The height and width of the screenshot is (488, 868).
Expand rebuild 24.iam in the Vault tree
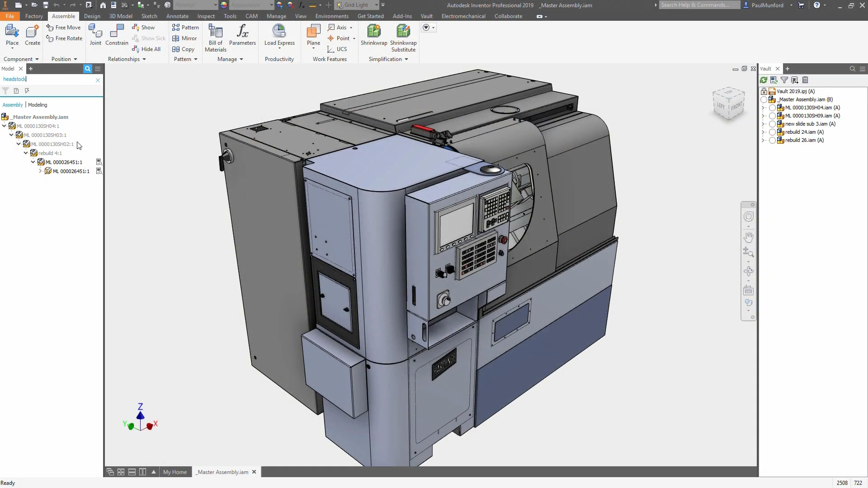pyautogui.click(x=763, y=132)
